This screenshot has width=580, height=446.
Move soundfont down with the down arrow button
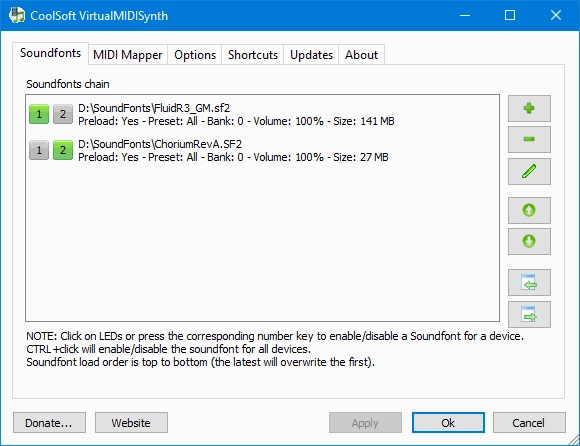tap(529, 241)
